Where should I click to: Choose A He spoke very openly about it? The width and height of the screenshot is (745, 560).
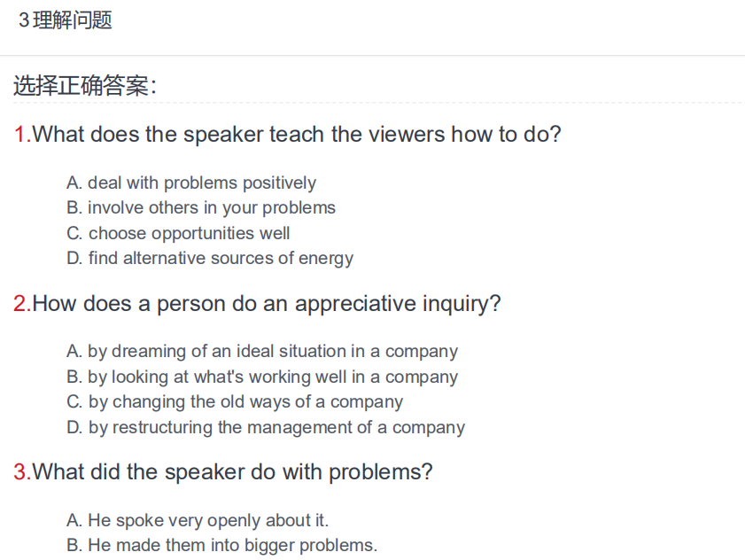click(198, 520)
